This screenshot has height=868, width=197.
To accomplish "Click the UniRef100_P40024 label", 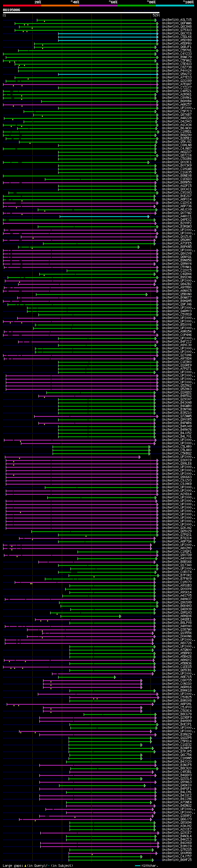I will (x=177, y=71).
